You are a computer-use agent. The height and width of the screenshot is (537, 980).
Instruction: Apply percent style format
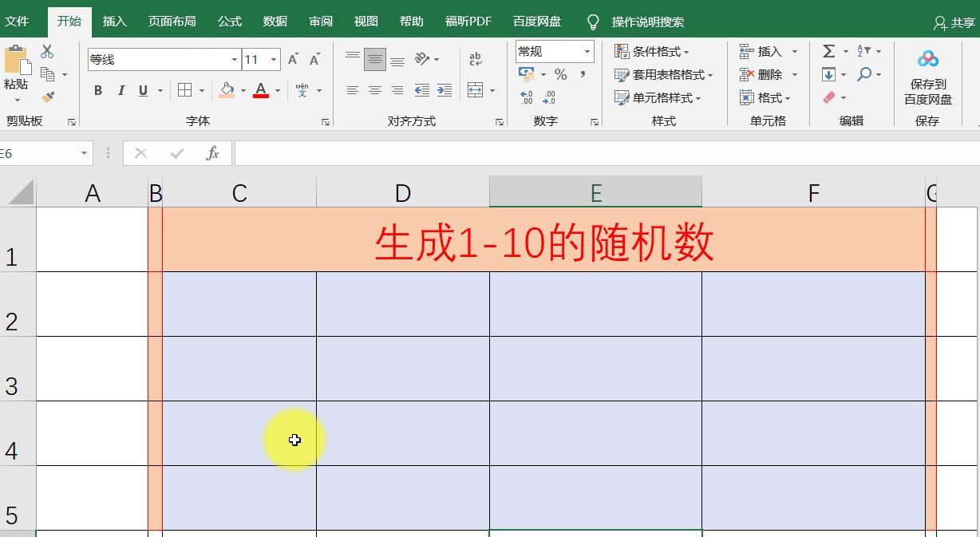(x=561, y=74)
